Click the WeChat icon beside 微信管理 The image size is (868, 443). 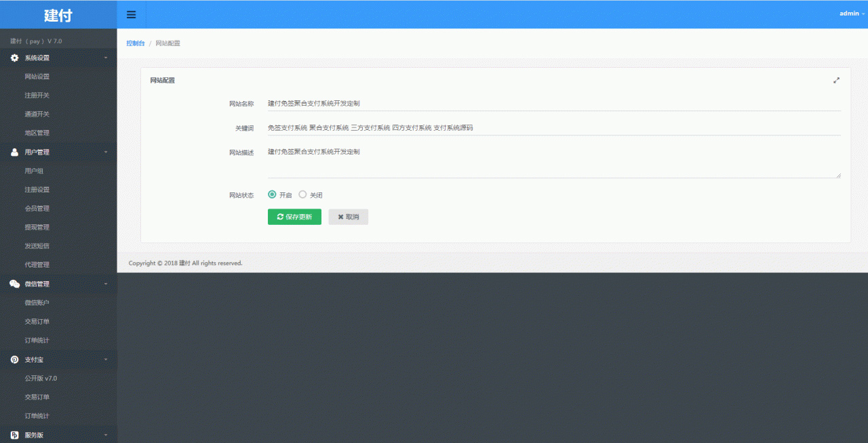[x=14, y=284]
